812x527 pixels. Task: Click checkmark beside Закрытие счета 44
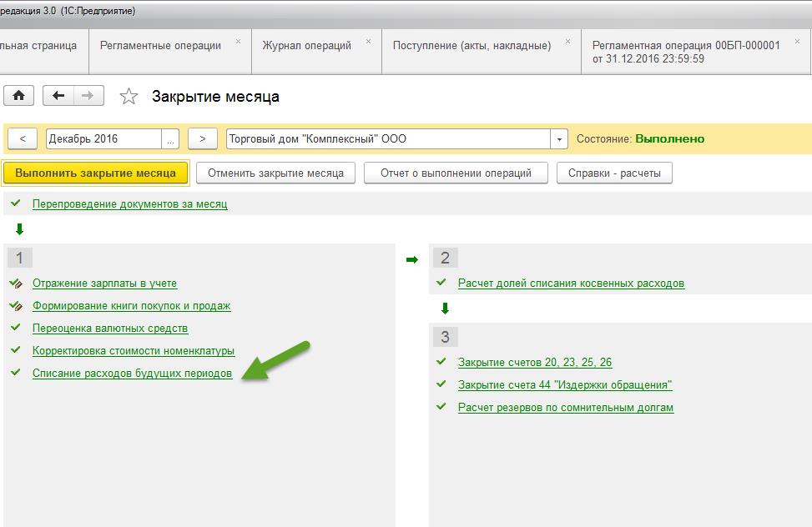[441, 384]
